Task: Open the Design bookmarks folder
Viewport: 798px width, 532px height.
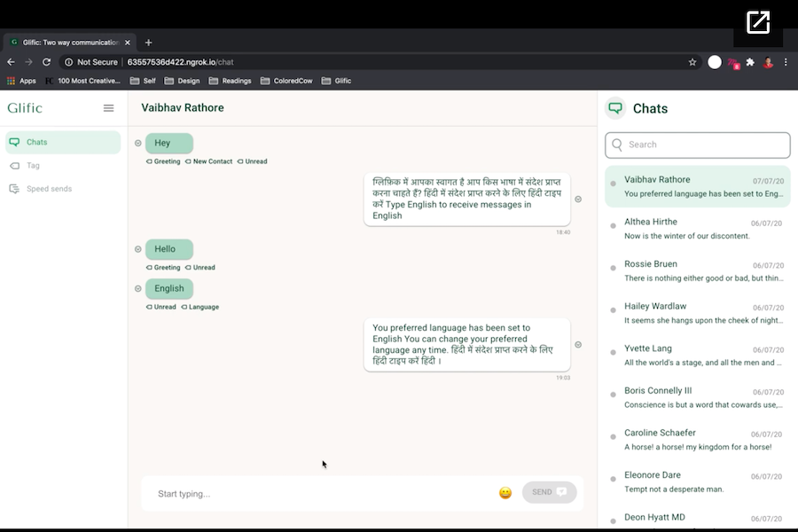Action: tap(182, 81)
